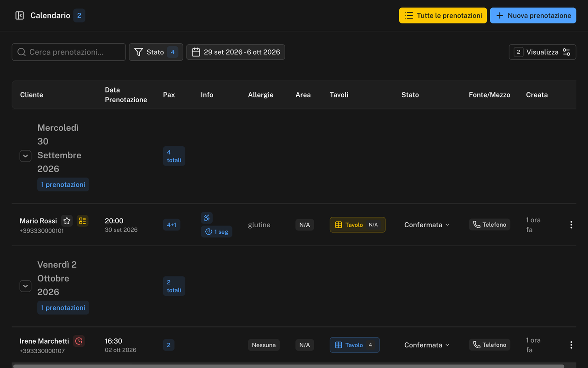Open the Stato filter
Screen dimensions: 588x368
(156, 52)
